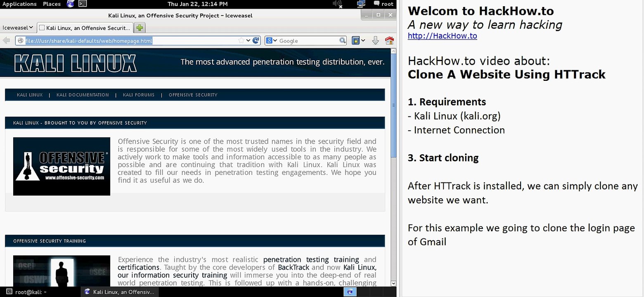Viewport: 644px width, 297px height.
Task: Minimize the Iceweasel window
Action: 366,15
